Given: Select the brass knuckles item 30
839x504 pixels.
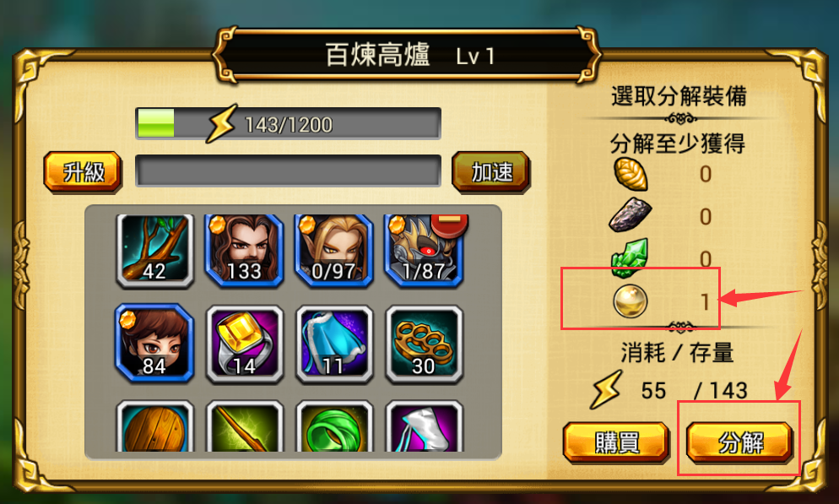Looking at the screenshot, I should click(424, 344).
